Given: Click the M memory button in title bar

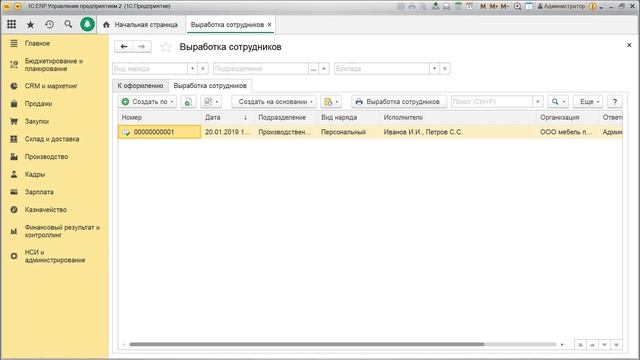Looking at the screenshot, I should pyautogui.click(x=483, y=7).
